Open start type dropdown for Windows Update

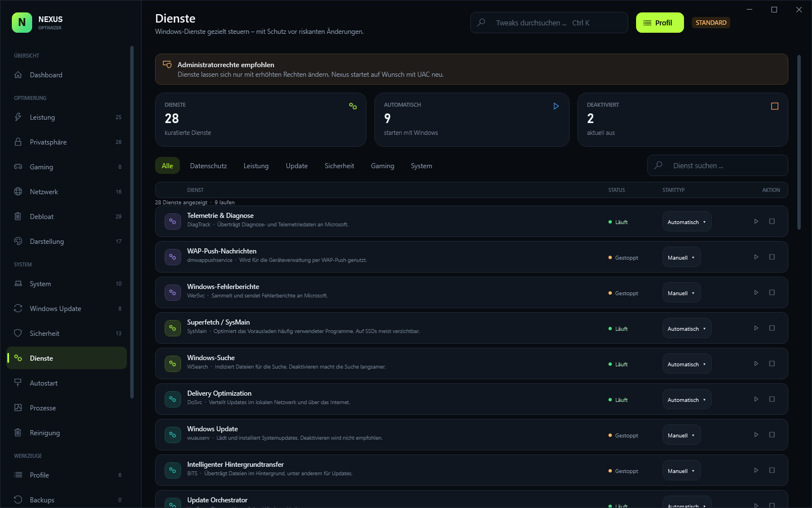point(682,435)
